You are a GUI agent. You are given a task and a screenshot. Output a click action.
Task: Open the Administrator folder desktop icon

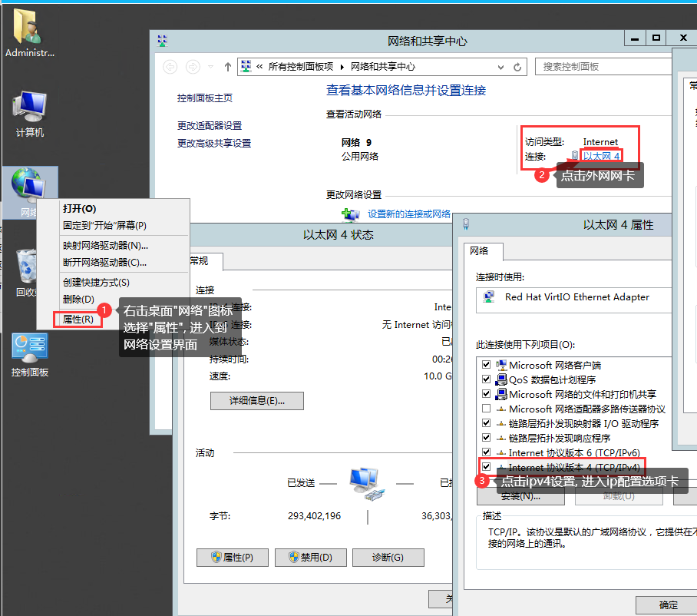tap(30, 33)
